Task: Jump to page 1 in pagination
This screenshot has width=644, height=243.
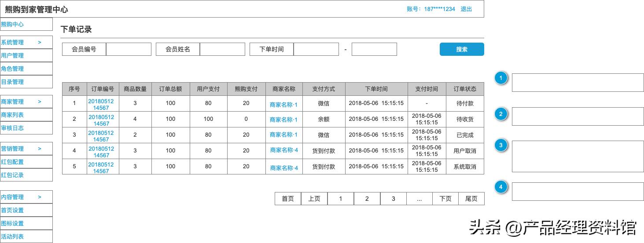Action: [x=341, y=199]
